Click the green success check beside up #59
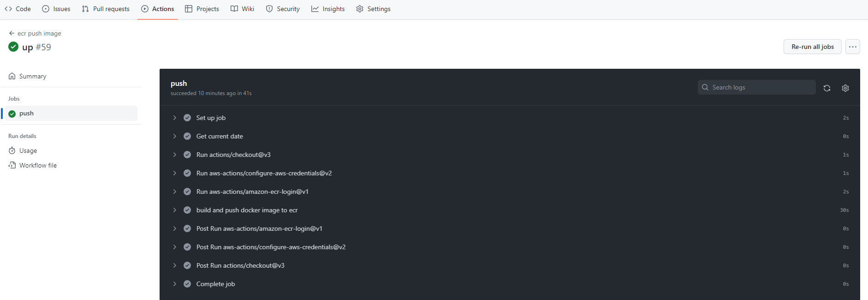 click(13, 47)
